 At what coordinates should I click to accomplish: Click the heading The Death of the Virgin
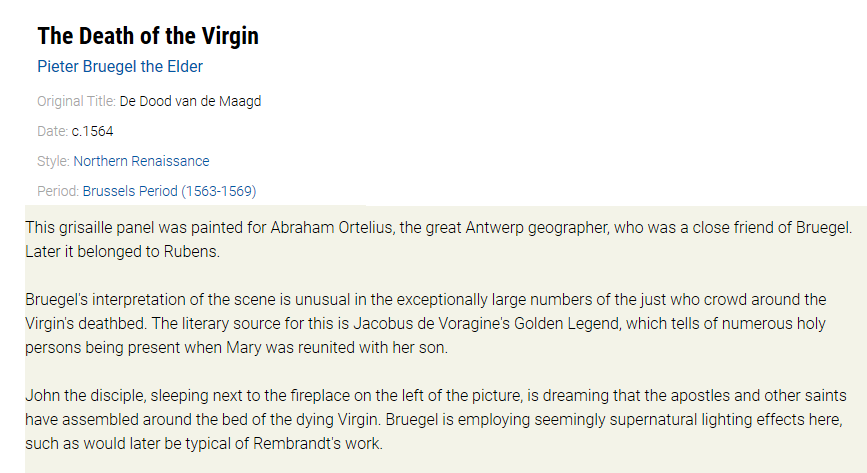click(x=148, y=36)
